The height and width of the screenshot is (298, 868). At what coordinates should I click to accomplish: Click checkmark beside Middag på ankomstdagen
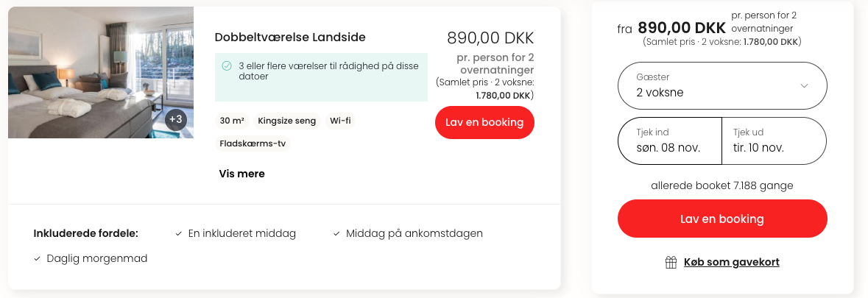[x=336, y=234]
